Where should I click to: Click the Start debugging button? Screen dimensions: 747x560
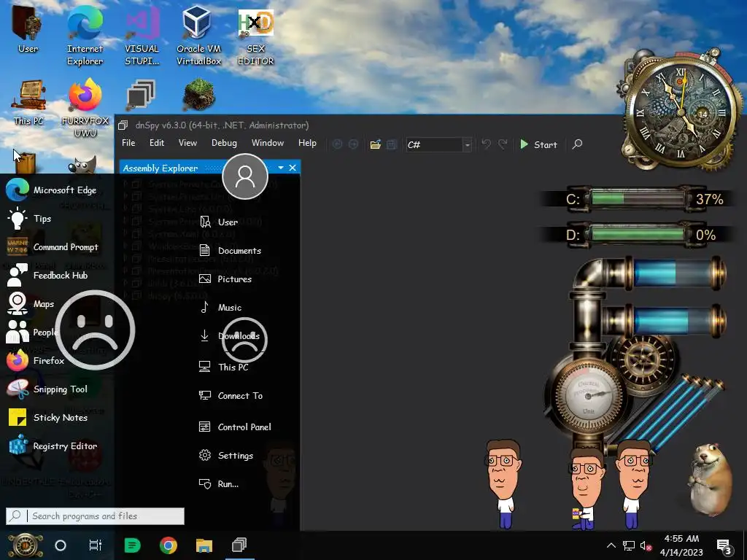(538, 144)
